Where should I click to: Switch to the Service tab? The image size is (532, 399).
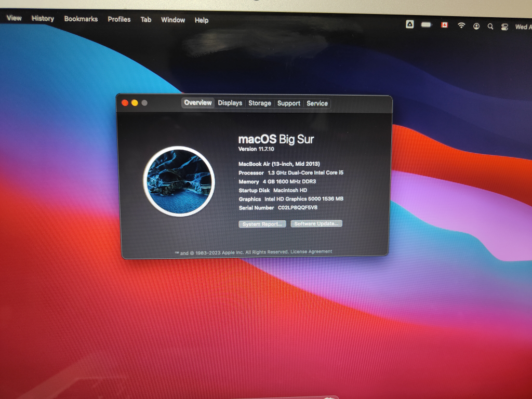[317, 103]
